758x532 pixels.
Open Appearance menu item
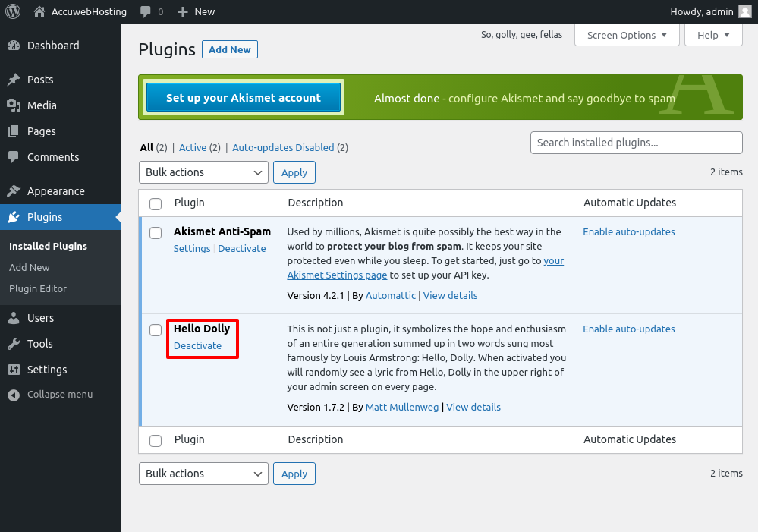point(56,191)
